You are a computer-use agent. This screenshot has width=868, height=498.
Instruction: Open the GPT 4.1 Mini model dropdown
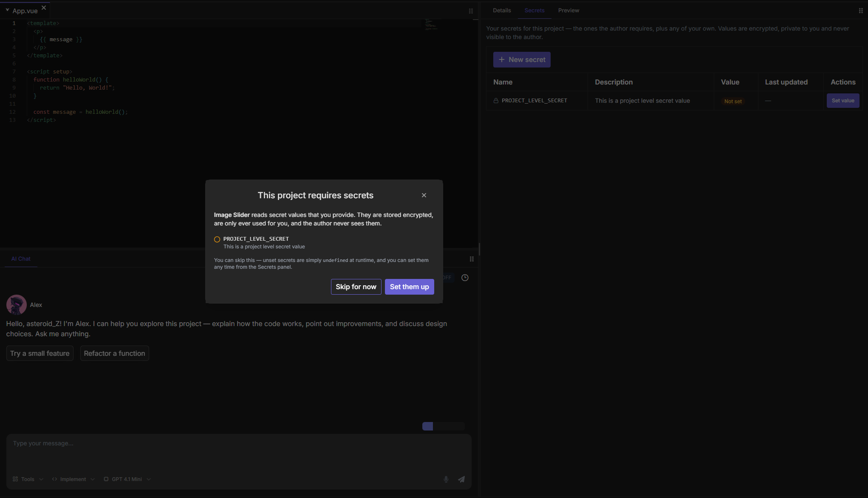point(127,479)
